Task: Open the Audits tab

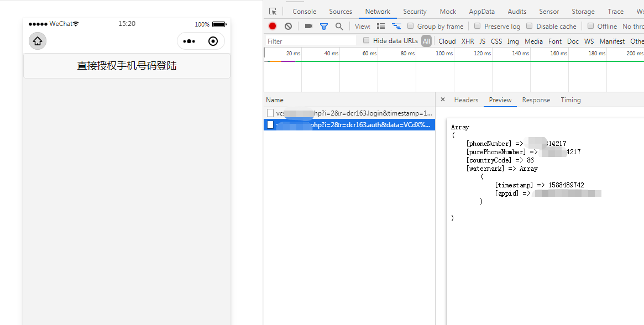Action: [x=517, y=12]
